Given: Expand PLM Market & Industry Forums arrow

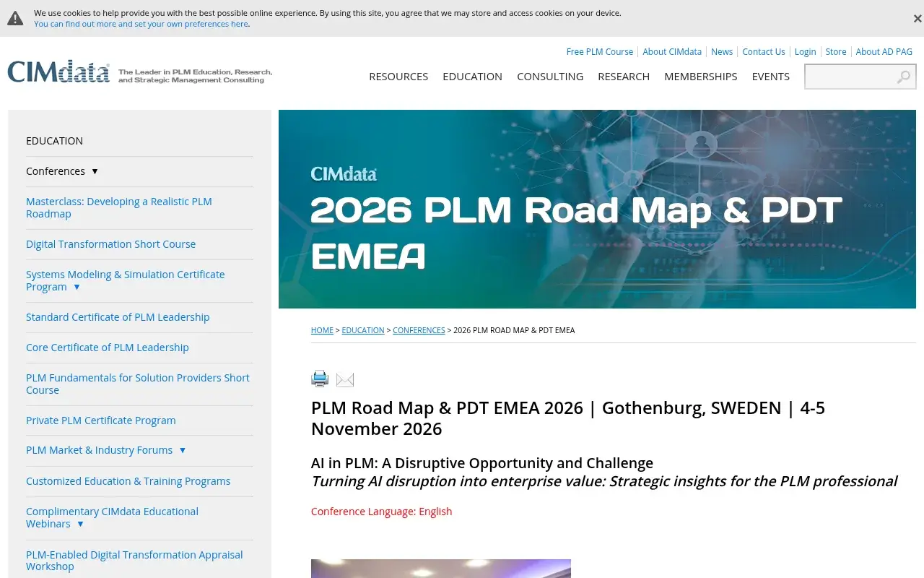Looking at the screenshot, I should 182,450.
